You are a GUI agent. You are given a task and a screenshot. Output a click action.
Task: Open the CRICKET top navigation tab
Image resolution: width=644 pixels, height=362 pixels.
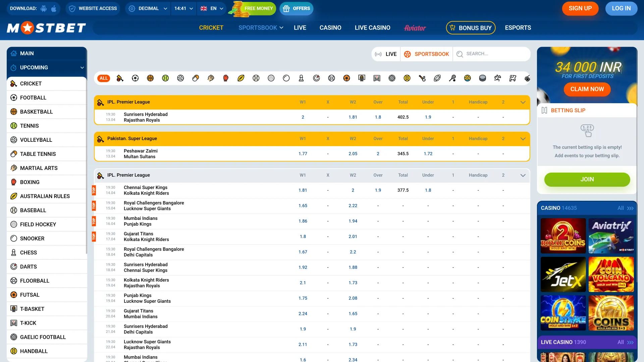point(211,28)
